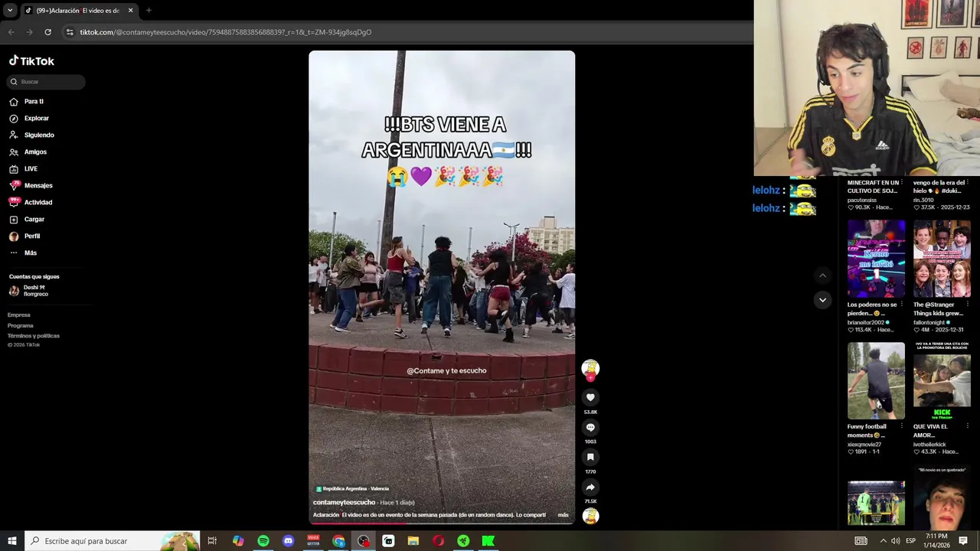Open the spinning sound disc at bottom

[x=590, y=516]
